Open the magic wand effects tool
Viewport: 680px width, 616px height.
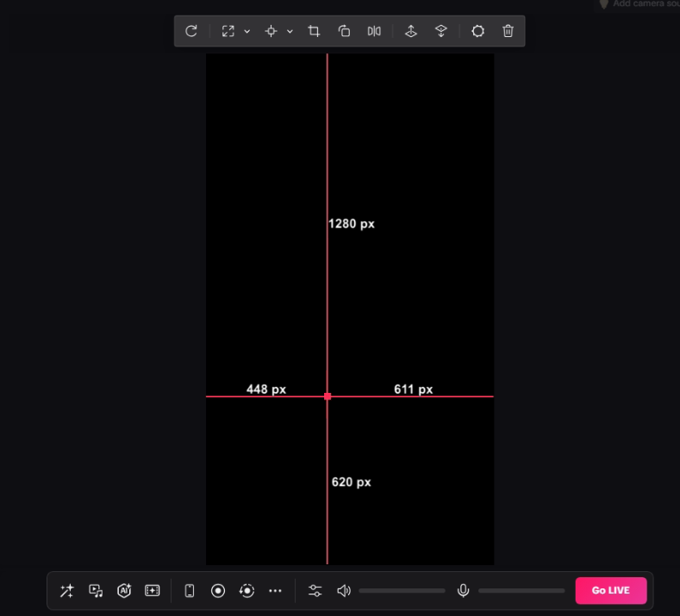[x=66, y=590]
